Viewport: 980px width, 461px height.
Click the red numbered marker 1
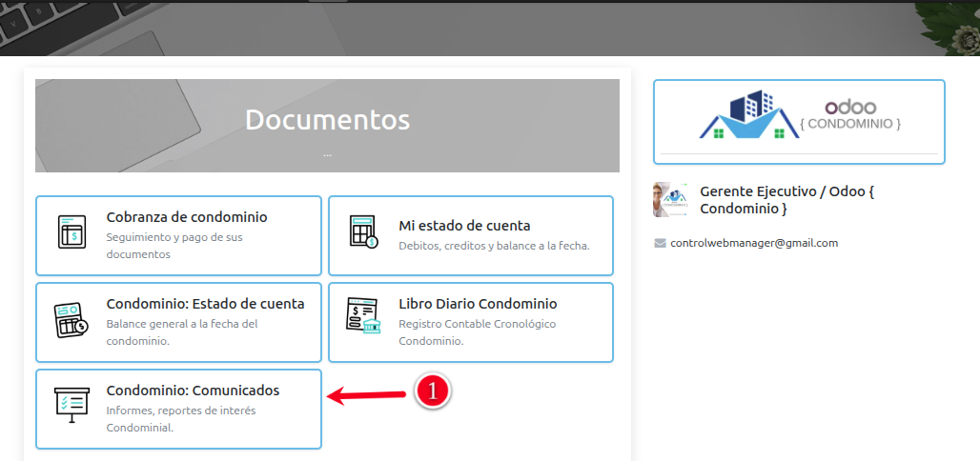pyautogui.click(x=431, y=391)
